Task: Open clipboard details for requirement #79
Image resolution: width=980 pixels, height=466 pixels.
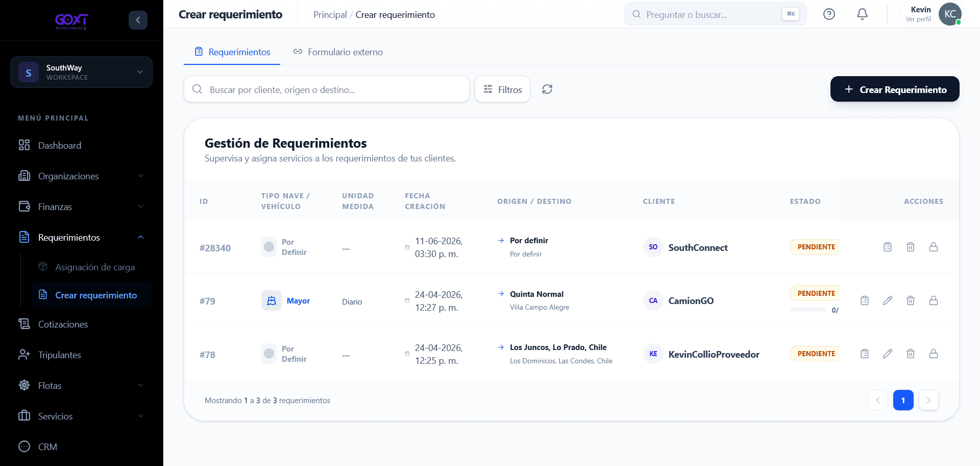Action: [865, 300]
